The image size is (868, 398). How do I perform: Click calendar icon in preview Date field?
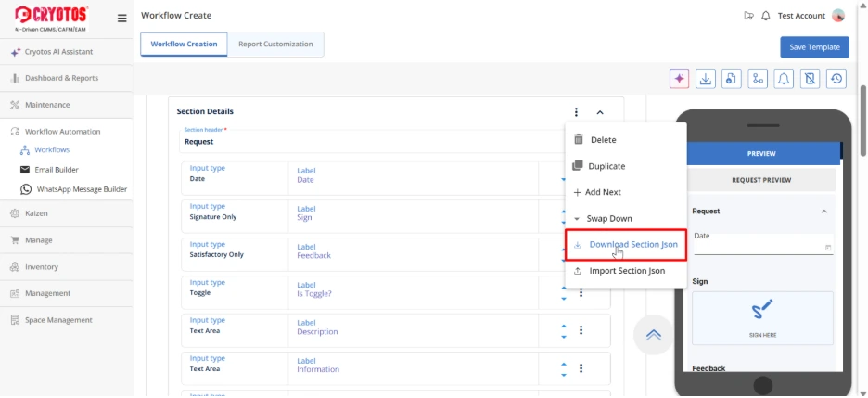point(828,248)
